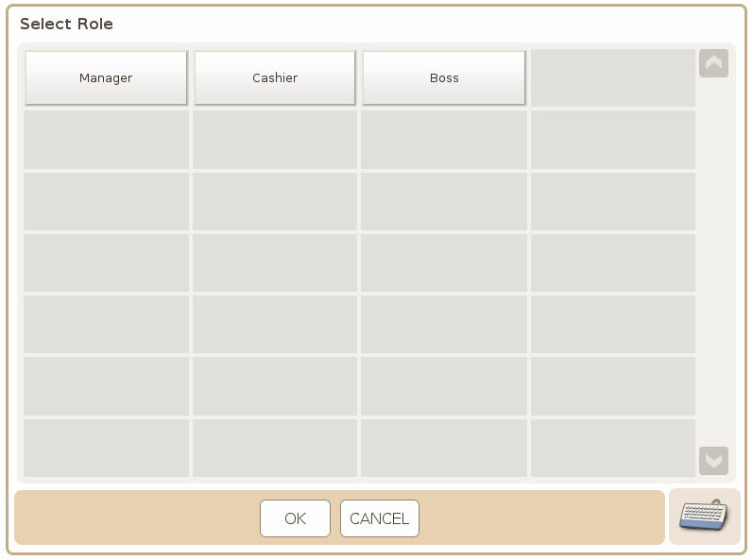Select the Manager role
753x560 pixels.
coord(106,77)
